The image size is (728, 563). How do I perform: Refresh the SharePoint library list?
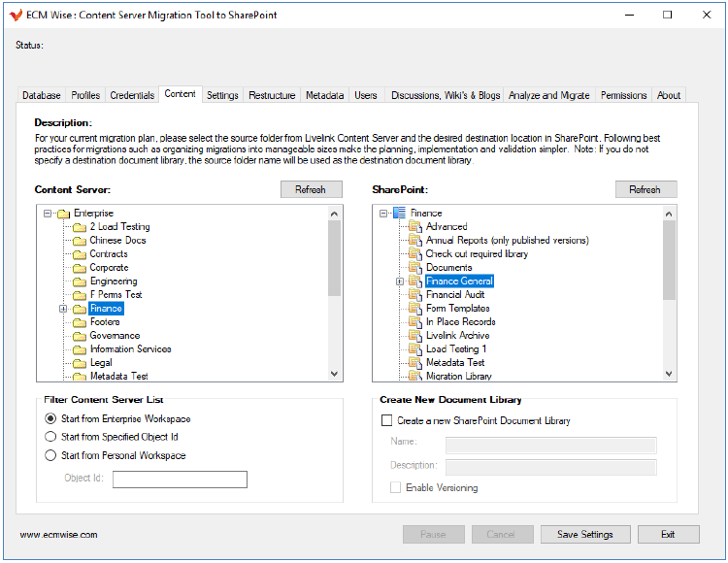tap(645, 190)
